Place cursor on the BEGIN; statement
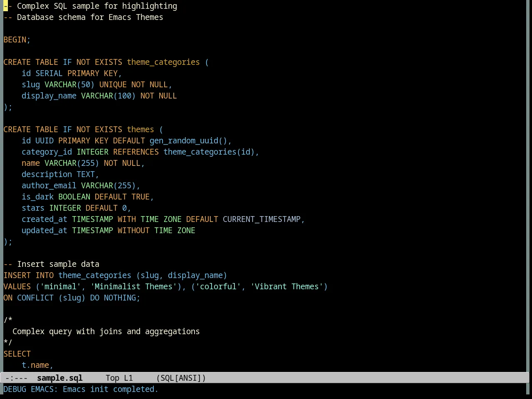 17,39
